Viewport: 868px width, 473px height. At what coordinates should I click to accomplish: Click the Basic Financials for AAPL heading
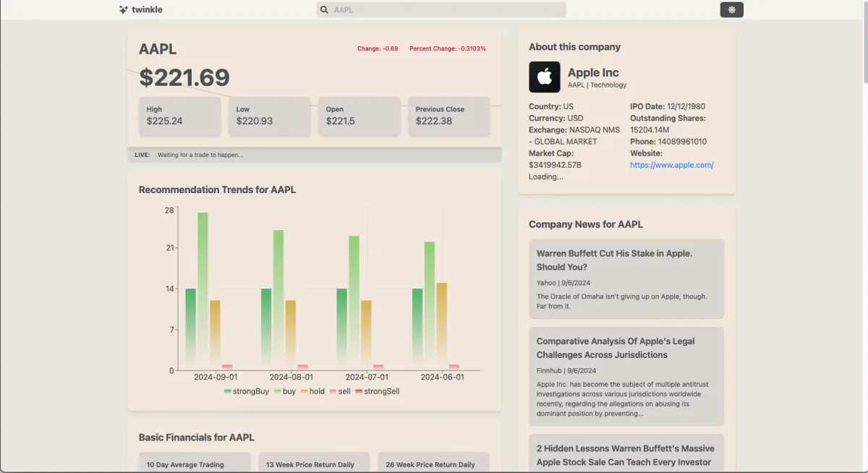click(197, 438)
